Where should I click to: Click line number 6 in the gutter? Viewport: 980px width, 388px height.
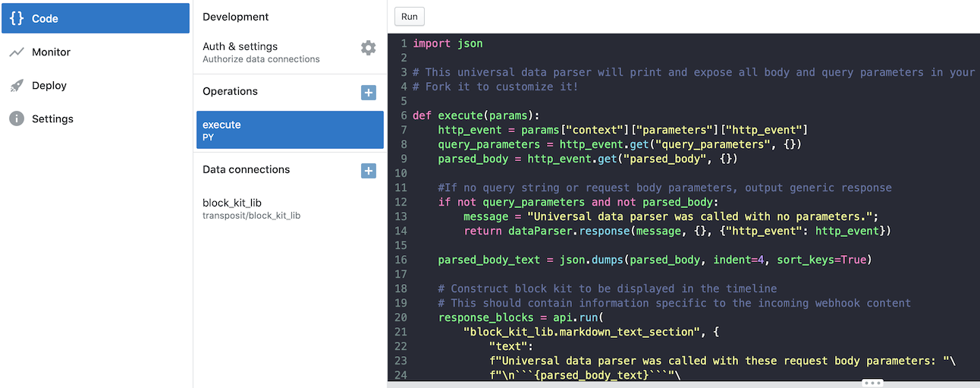coord(404,115)
